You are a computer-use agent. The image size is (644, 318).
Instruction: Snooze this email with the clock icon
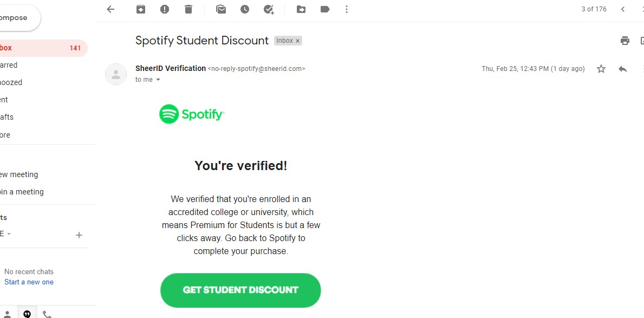[245, 9]
